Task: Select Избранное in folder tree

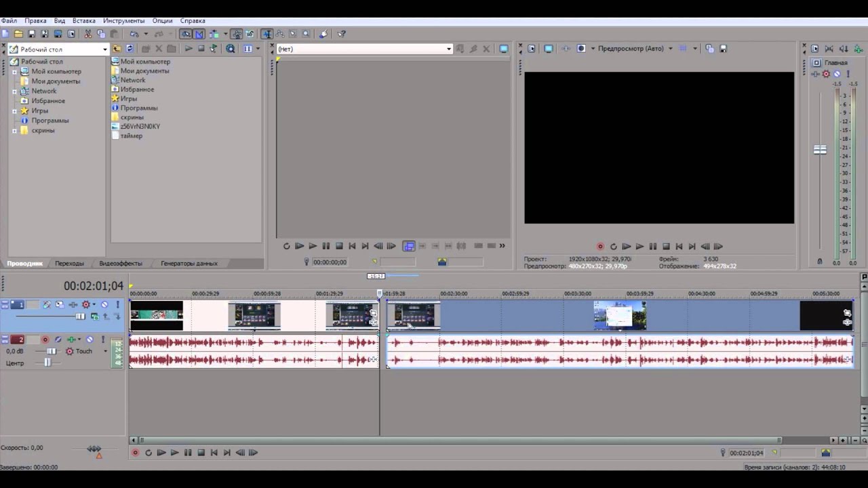Action: [48, 101]
